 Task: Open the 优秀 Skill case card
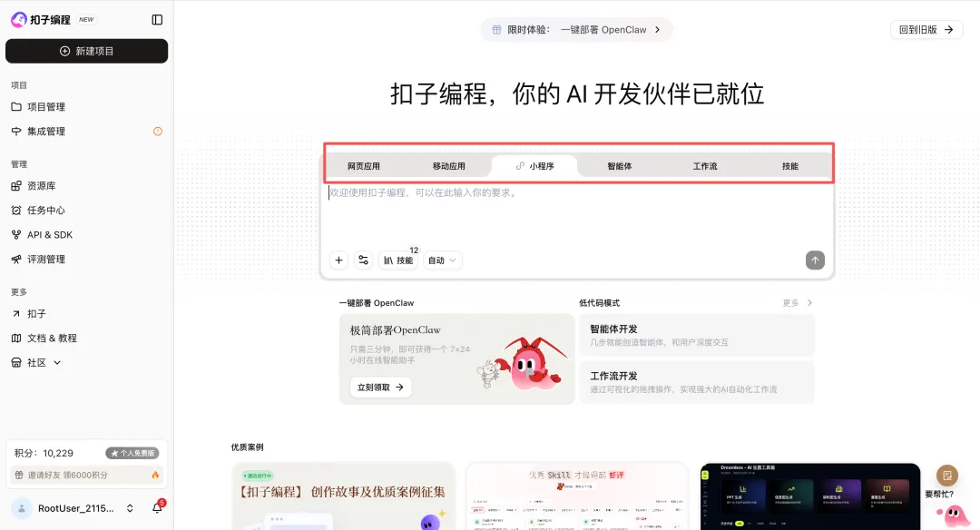pos(576,496)
